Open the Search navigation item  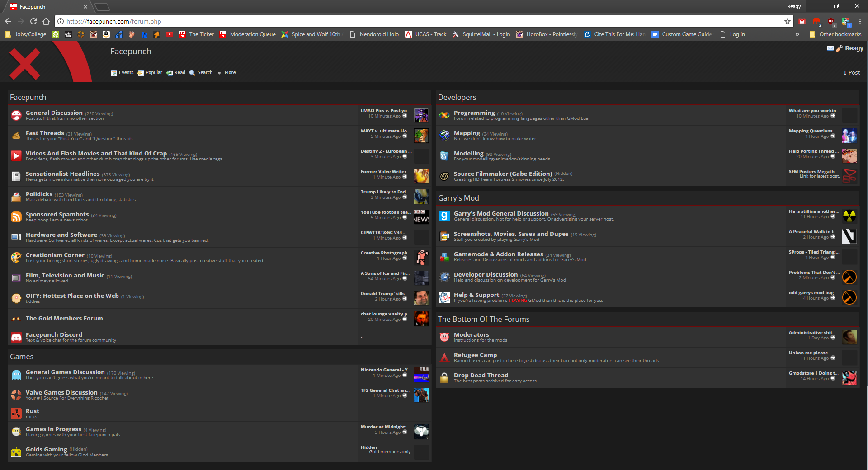(x=201, y=73)
